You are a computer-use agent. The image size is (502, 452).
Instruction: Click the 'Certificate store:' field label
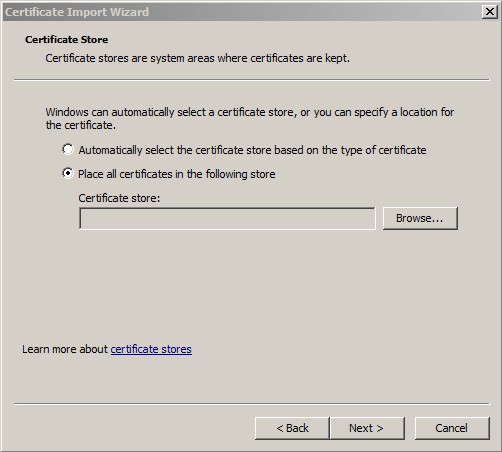(119, 198)
